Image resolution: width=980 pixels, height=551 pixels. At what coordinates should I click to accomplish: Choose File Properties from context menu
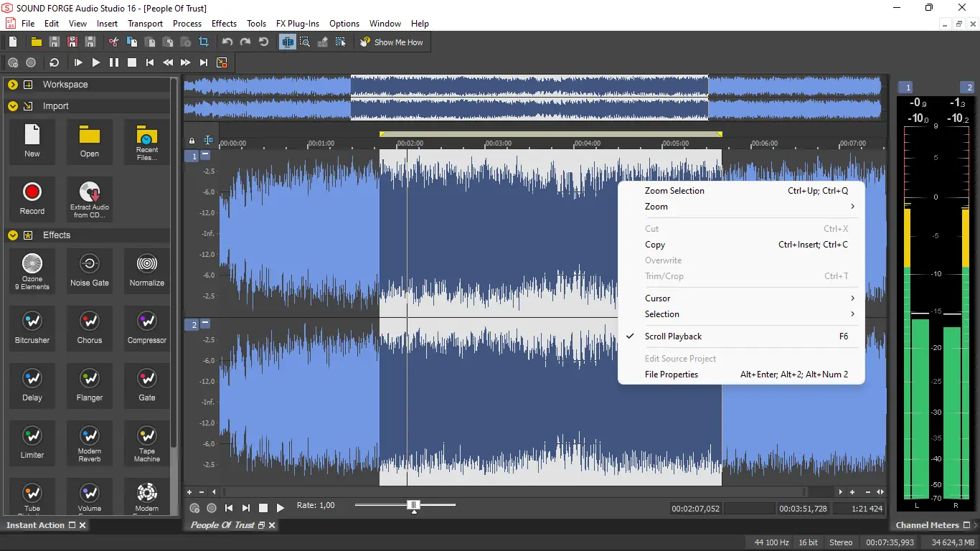671,375
